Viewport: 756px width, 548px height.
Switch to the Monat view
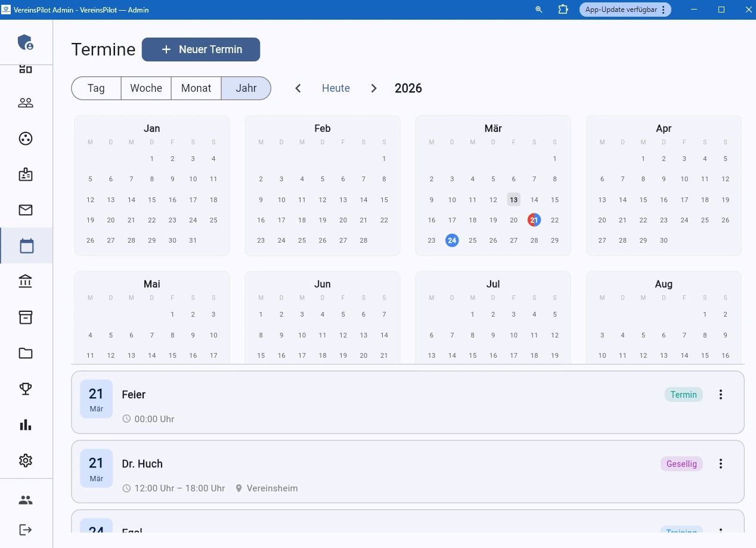tap(196, 88)
